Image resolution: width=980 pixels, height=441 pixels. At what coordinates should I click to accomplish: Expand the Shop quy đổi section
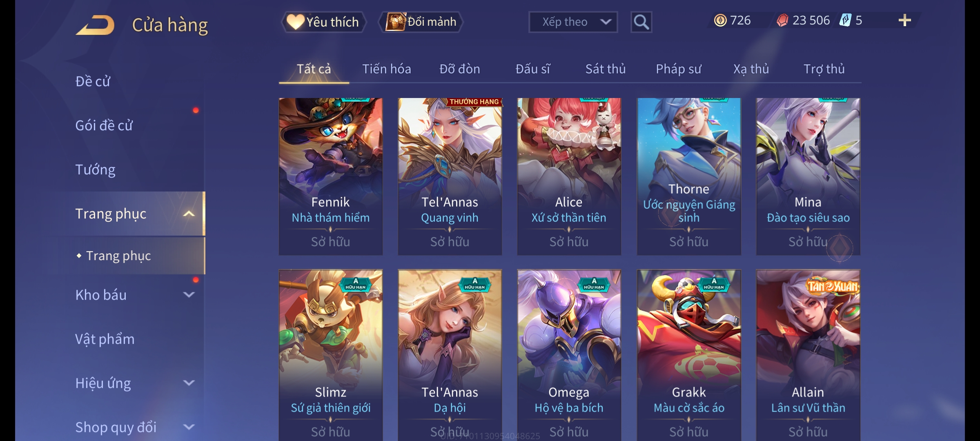point(189,427)
